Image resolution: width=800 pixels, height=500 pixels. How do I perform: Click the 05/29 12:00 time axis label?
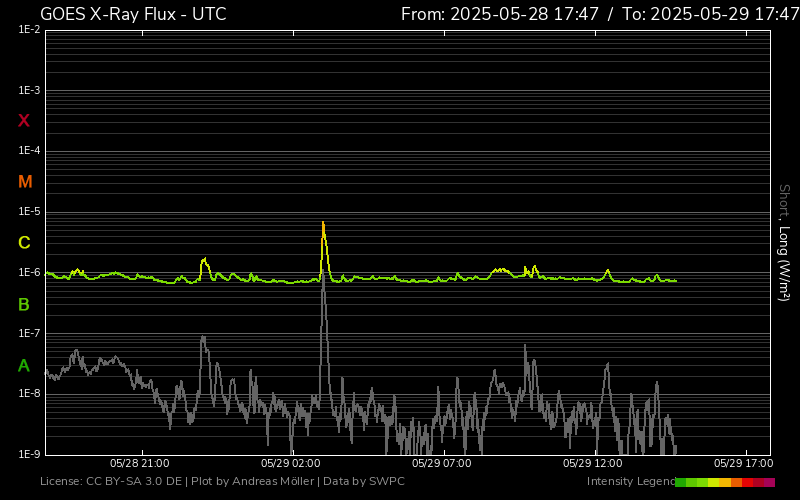[592, 464]
